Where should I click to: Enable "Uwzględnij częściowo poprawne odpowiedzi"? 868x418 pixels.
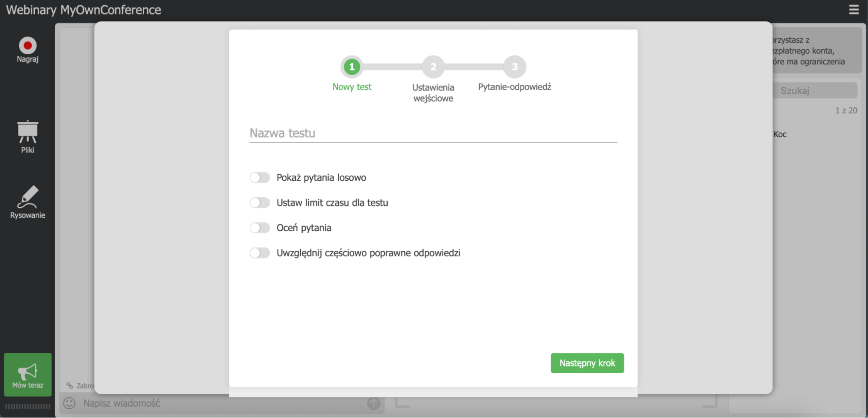pyautogui.click(x=260, y=252)
